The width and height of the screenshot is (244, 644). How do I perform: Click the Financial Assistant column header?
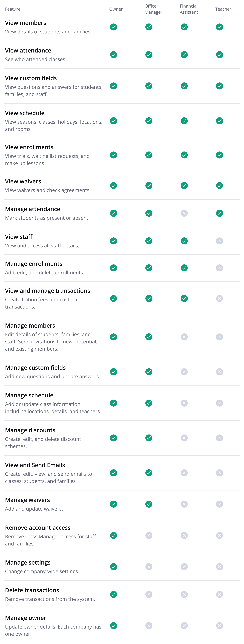tap(189, 9)
